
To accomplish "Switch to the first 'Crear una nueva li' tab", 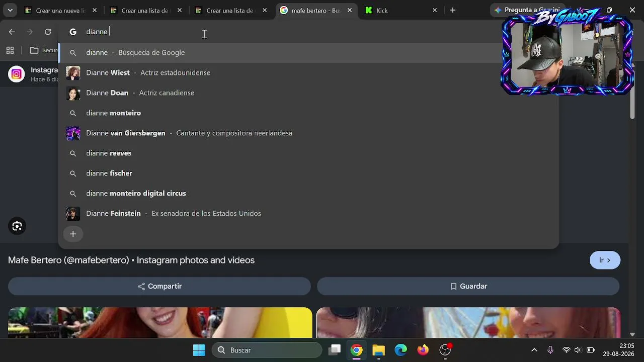I will click(x=60, y=10).
